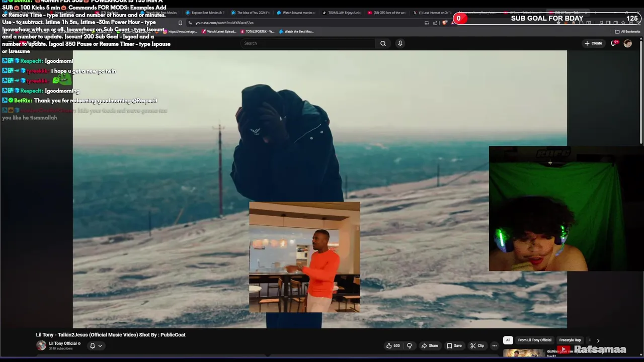Open the recommended video thumbnail under chips
The height and width of the screenshot is (362, 644).
(x=523, y=353)
